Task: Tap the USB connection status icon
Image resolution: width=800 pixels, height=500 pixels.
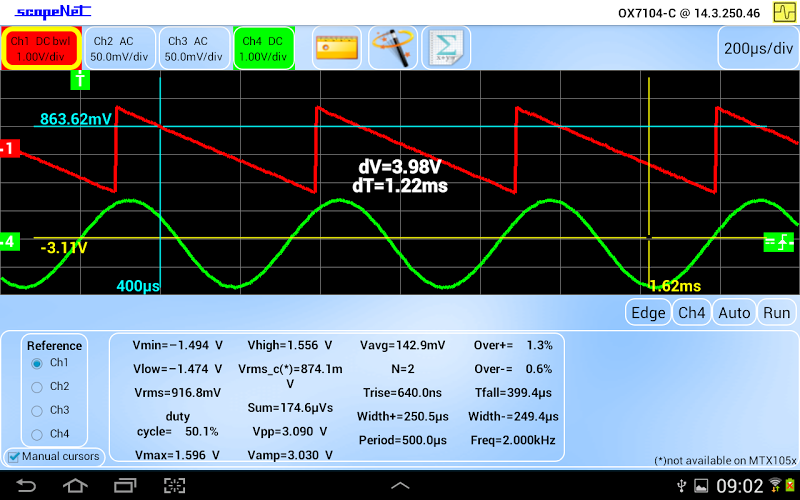Action: (681, 486)
